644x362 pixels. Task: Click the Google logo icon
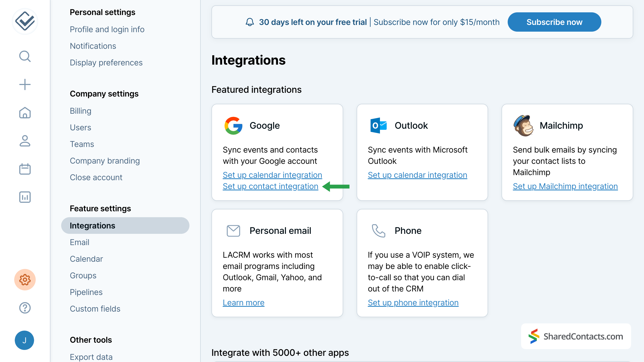point(233,125)
